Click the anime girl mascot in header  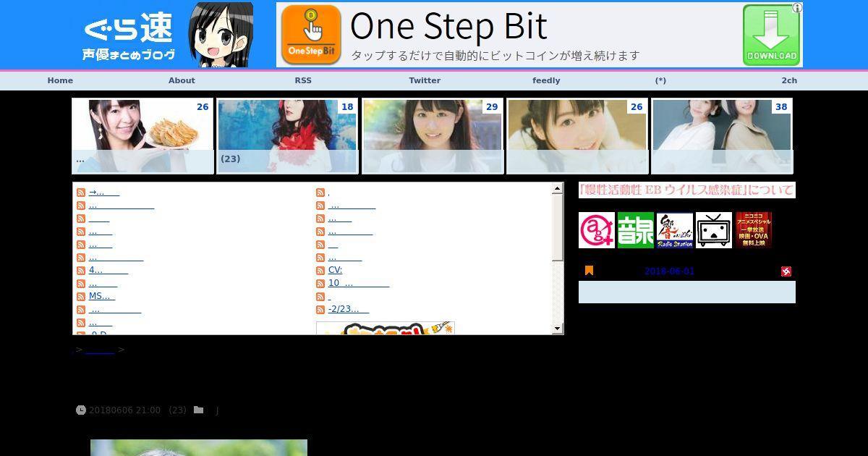pos(221,35)
